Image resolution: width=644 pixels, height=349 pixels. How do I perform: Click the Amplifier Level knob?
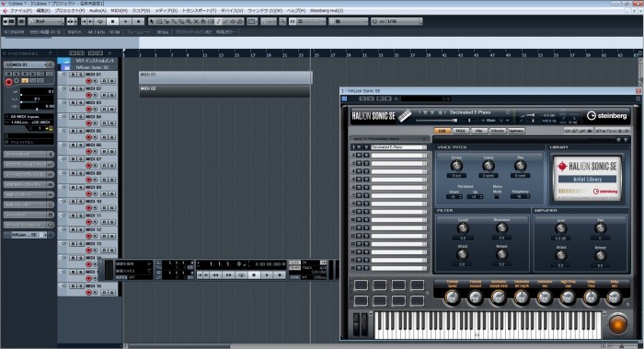pyautogui.click(x=560, y=228)
